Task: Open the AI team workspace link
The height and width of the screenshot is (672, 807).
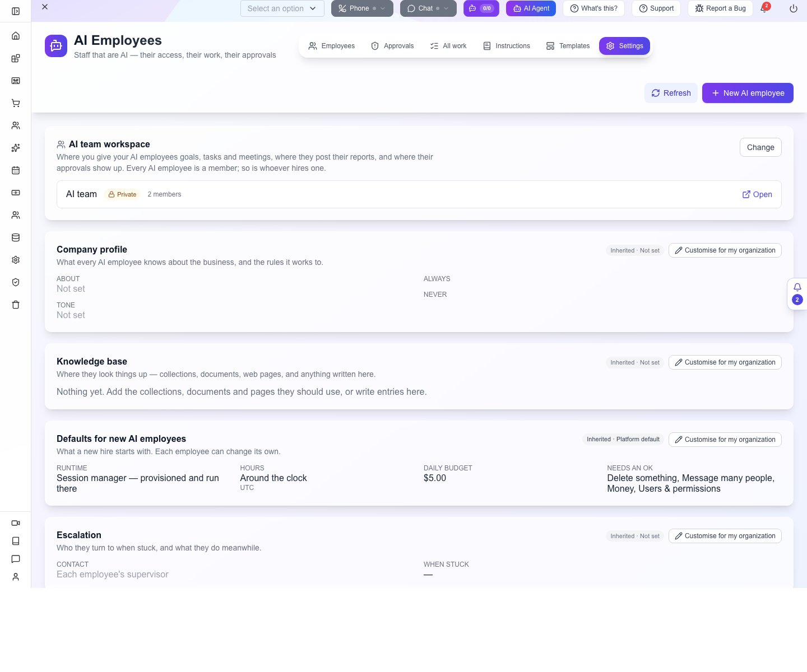Action: [757, 194]
